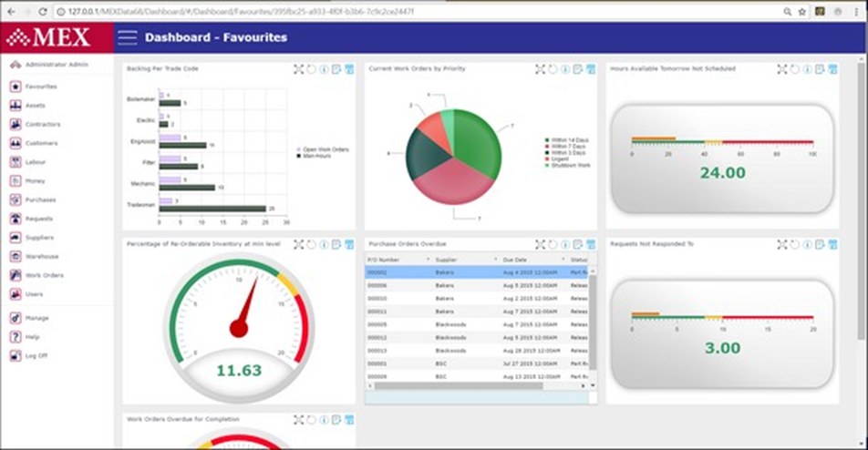
Task: Select the Purchases menu item
Action: 40,200
